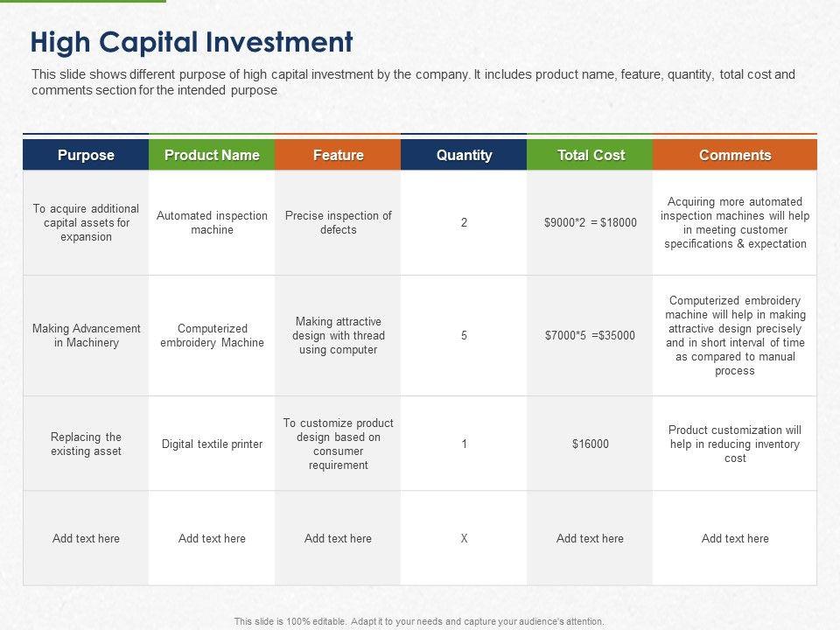Select the Replacing the existing asset cell
Image resolution: width=840 pixels, height=630 pixels.
tap(86, 444)
